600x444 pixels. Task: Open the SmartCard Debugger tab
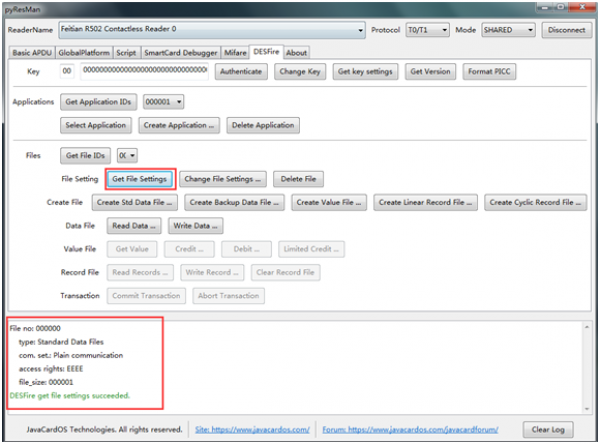pyautogui.click(x=180, y=52)
